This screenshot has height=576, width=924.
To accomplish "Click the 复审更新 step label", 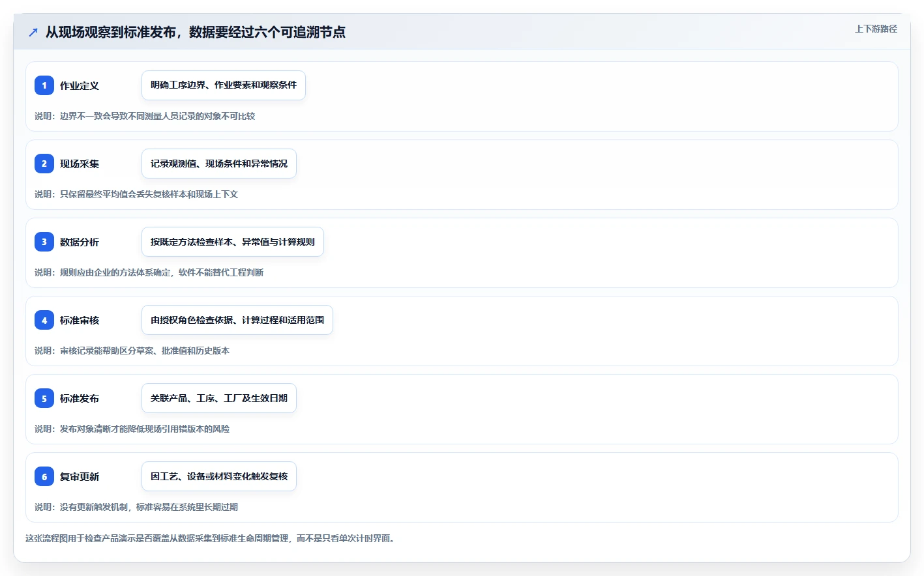I will coord(80,476).
